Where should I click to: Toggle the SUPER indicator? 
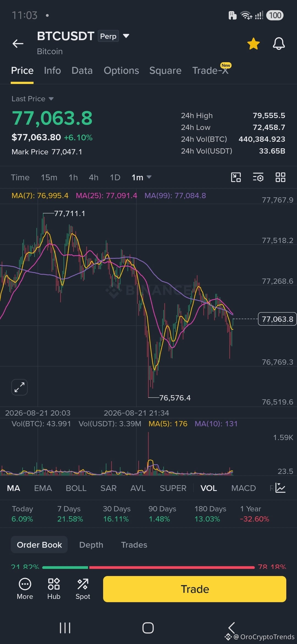(x=173, y=488)
